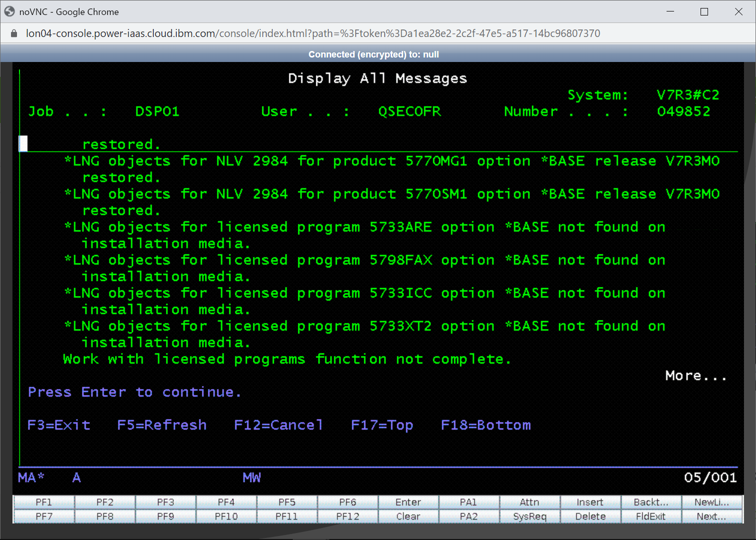
Task: Click the PF7 key button
Action: click(44, 516)
